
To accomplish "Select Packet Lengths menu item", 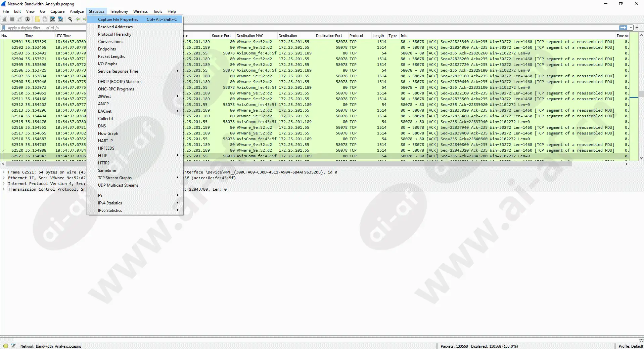I will [135, 56].
